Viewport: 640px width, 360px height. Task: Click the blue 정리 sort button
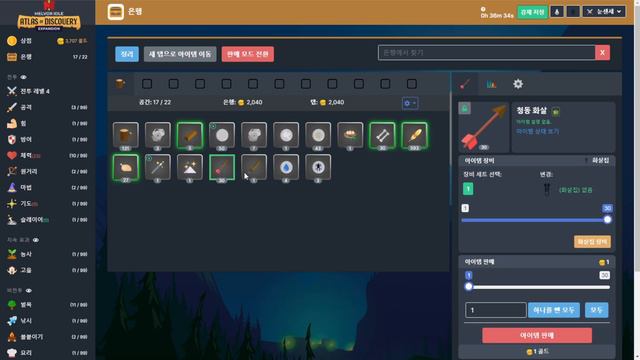click(127, 54)
